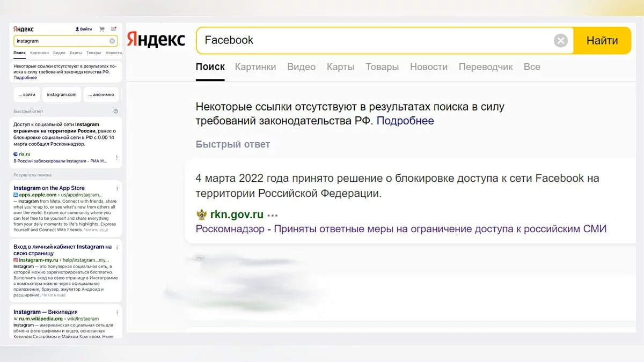The width and height of the screenshot is (644, 362).
Task: Switch to Видео tab in Instagram panel
Action: (x=59, y=53)
